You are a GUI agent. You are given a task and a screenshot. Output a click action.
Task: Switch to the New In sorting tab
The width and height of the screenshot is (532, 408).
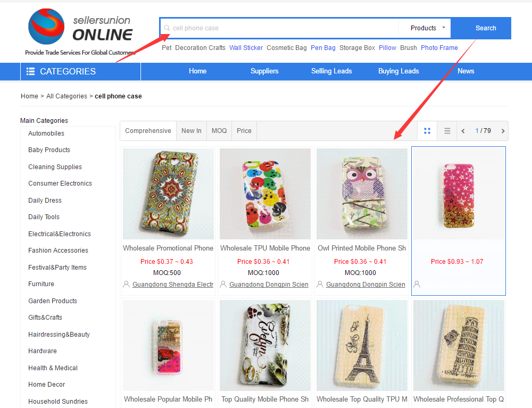click(192, 130)
